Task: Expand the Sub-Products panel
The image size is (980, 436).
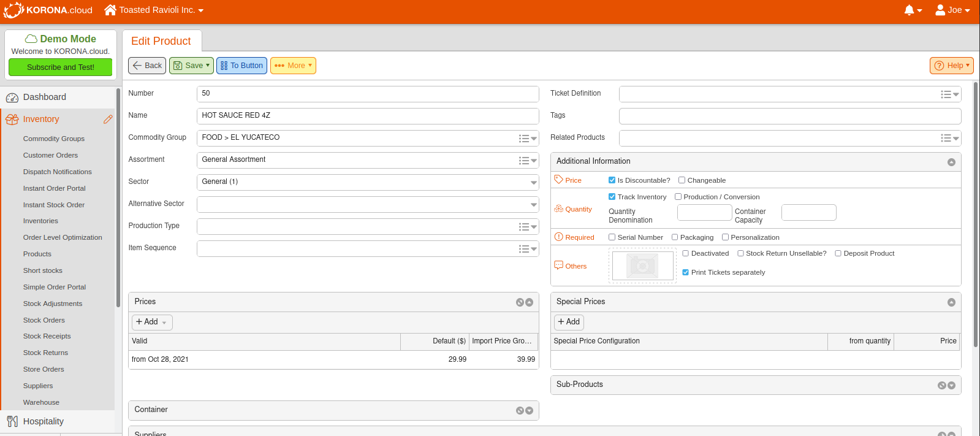Action: 951,386
